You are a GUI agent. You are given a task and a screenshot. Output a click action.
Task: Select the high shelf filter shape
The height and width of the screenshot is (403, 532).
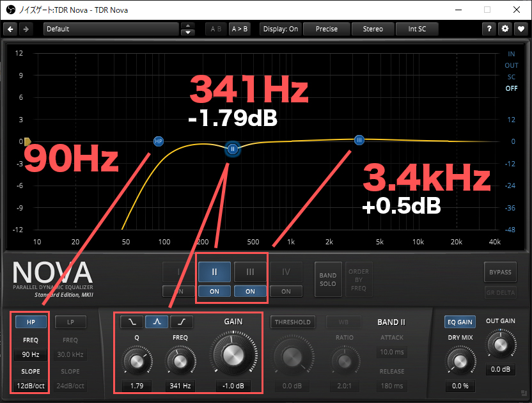182,322
